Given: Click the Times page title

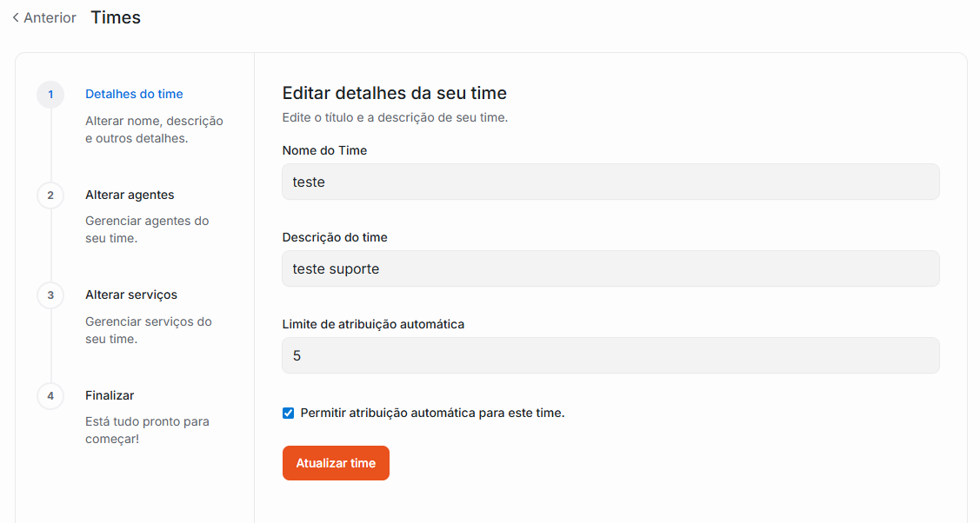Looking at the screenshot, I should click(x=116, y=17).
